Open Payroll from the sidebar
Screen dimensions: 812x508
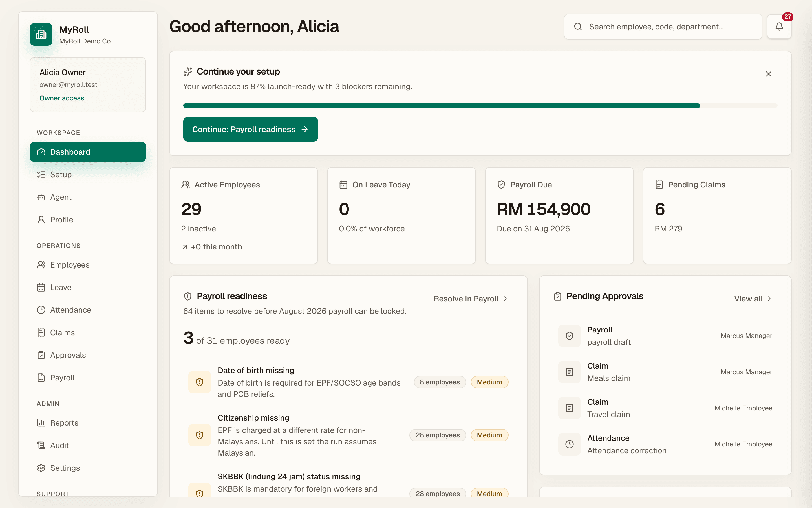click(88, 378)
